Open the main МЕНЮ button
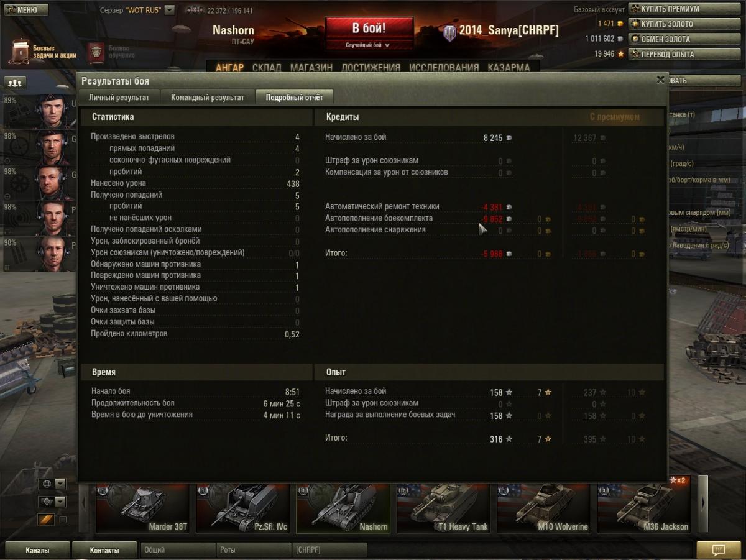Viewport: 746px width, 560px height. point(25,10)
